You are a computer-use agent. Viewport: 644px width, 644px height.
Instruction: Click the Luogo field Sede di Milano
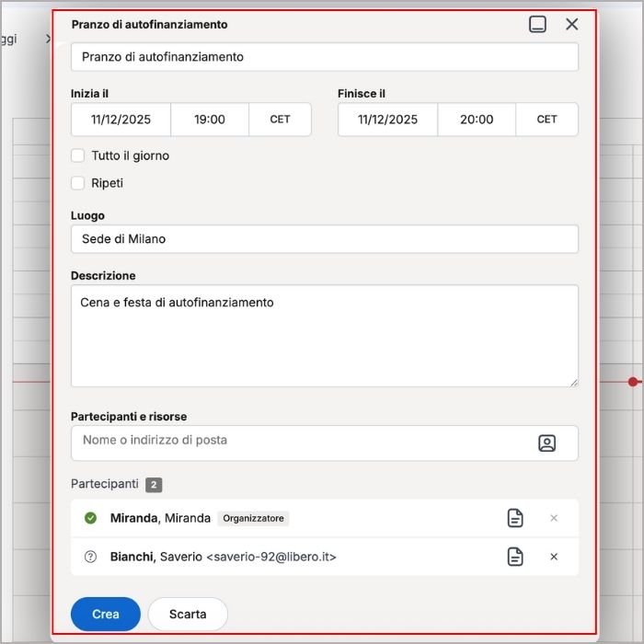[325, 238]
